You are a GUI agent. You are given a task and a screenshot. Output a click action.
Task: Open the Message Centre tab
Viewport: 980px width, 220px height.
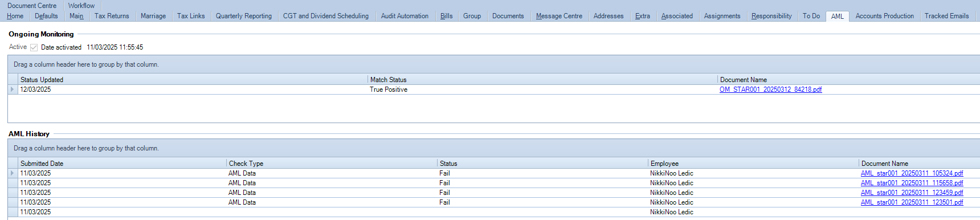(x=559, y=16)
